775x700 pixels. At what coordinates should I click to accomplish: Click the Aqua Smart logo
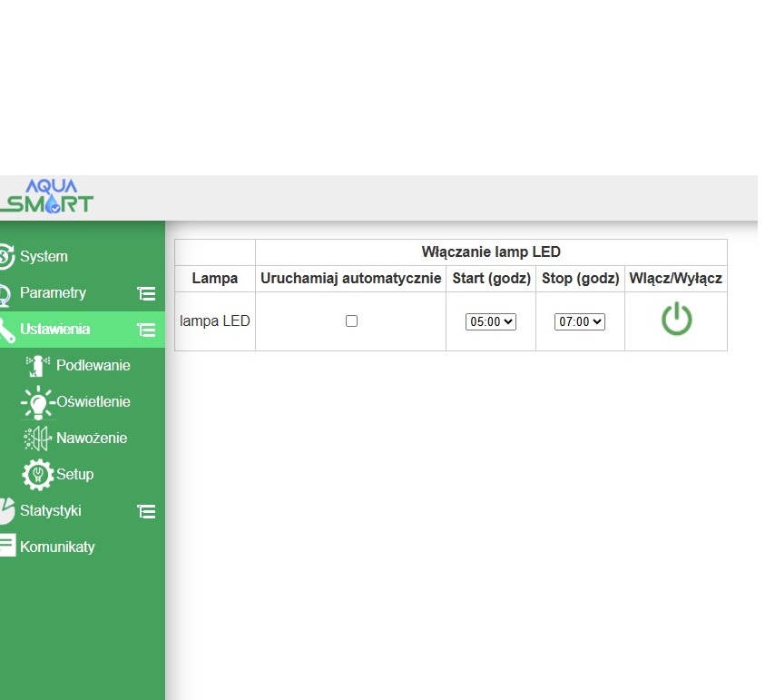(x=46, y=197)
